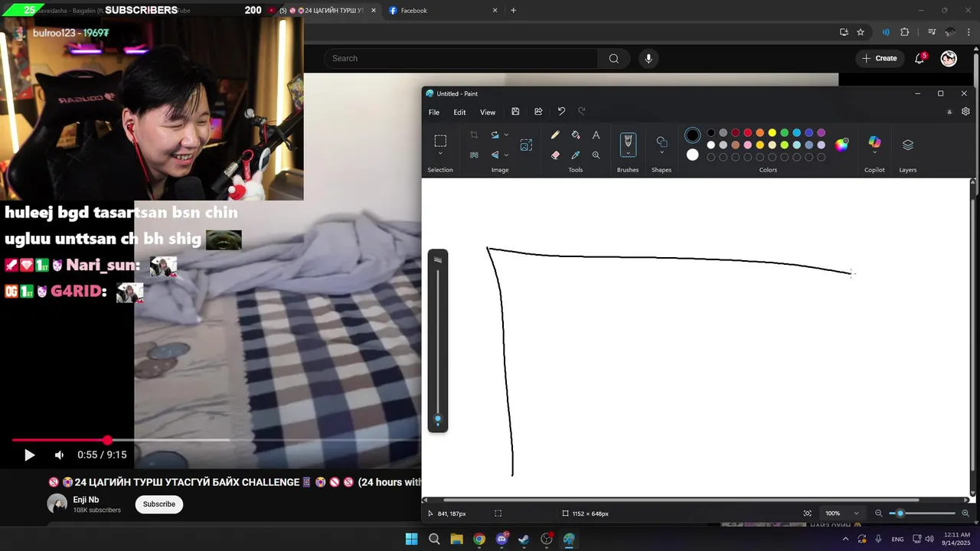Expand the Selection options chevron

click(440, 155)
